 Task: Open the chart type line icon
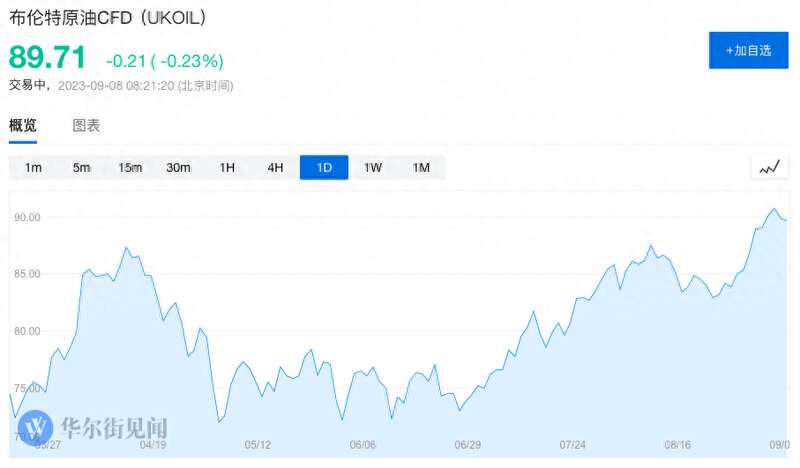[769, 167]
